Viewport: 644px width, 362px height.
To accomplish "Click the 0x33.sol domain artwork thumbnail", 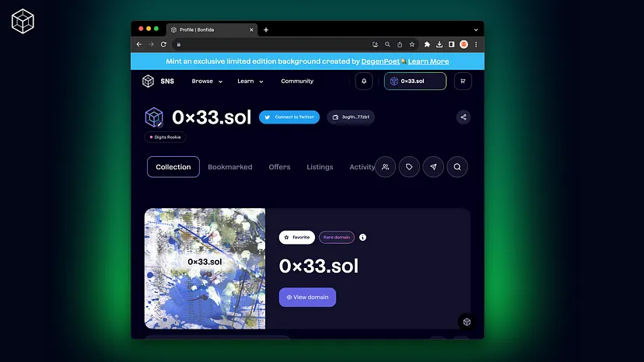I will click(205, 269).
